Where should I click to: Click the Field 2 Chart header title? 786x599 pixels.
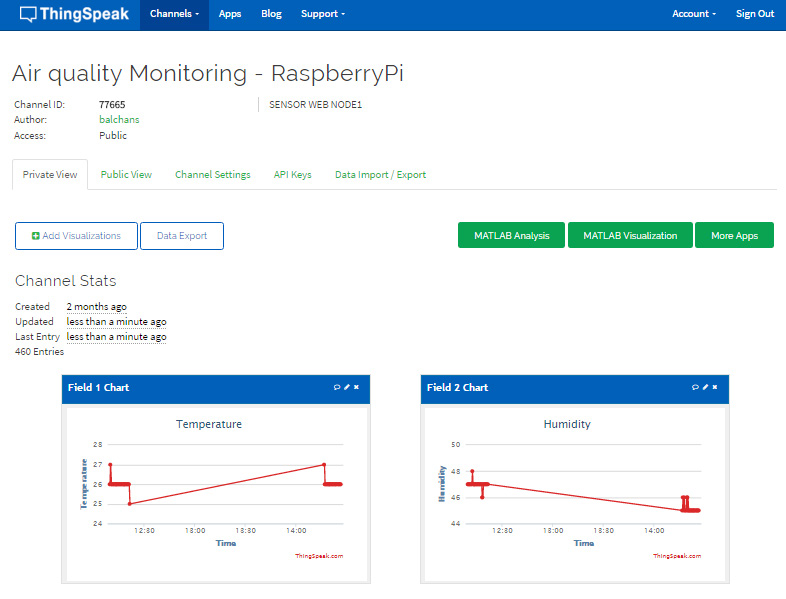click(457, 387)
